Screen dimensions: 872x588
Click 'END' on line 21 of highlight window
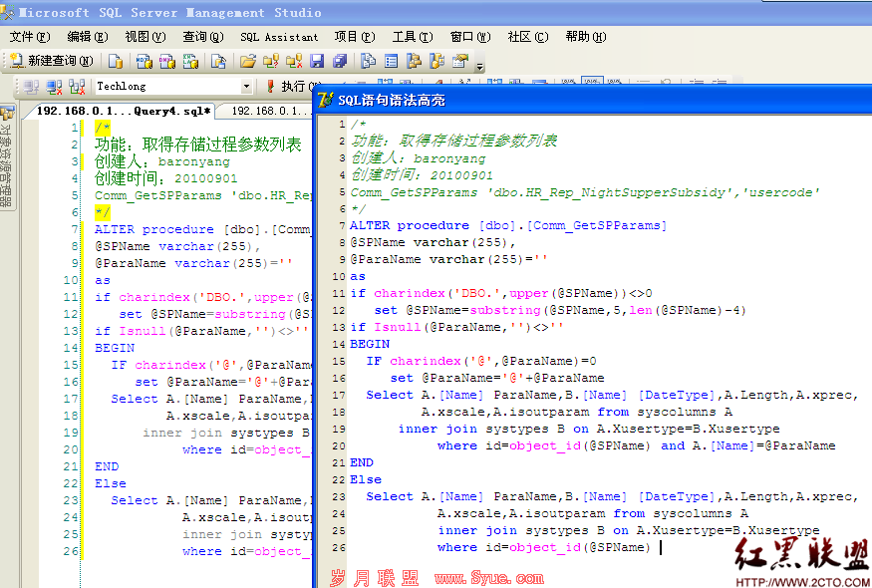(x=362, y=462)
